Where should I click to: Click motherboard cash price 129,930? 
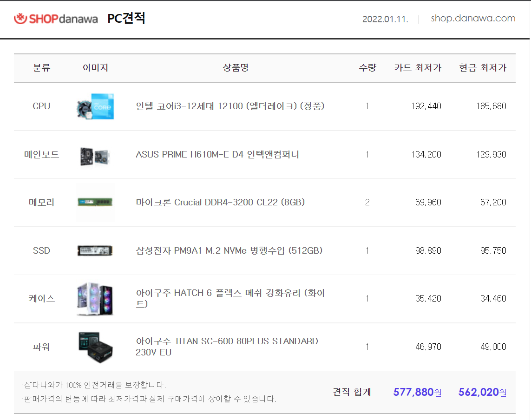tap(491, 155)
